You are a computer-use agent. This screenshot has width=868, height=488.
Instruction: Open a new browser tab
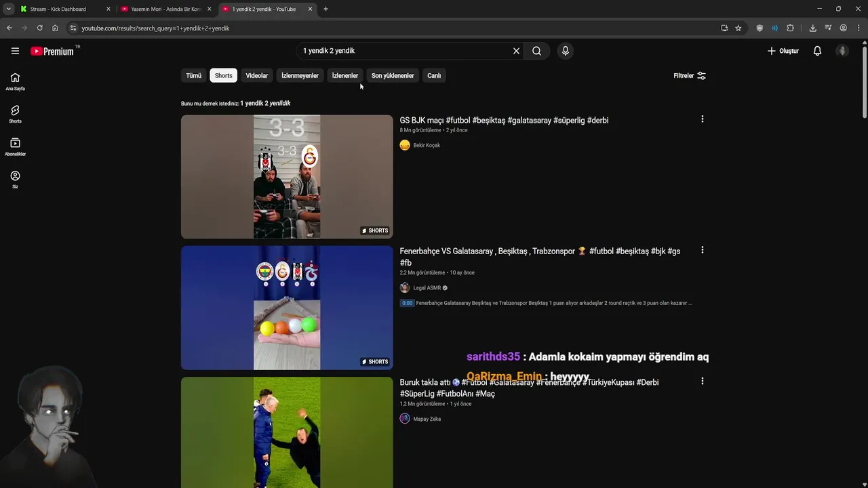[325, 9]
